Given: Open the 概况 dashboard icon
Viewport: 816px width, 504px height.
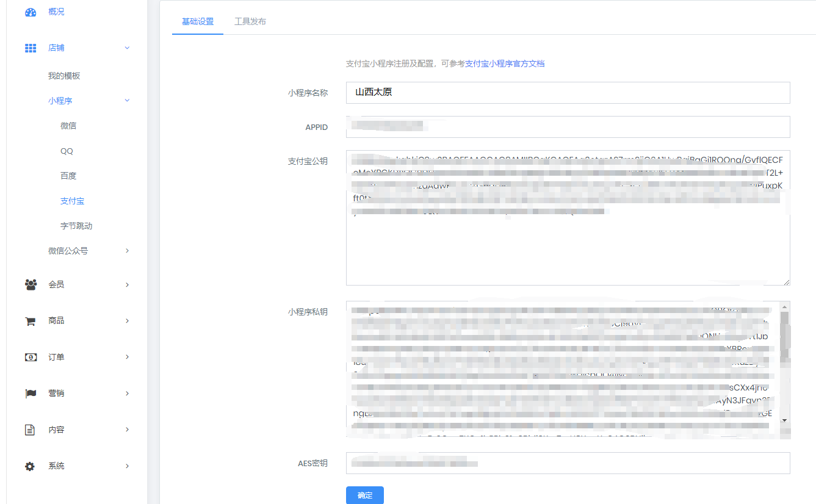Looking at the screenshot, I should coord(31,12).
